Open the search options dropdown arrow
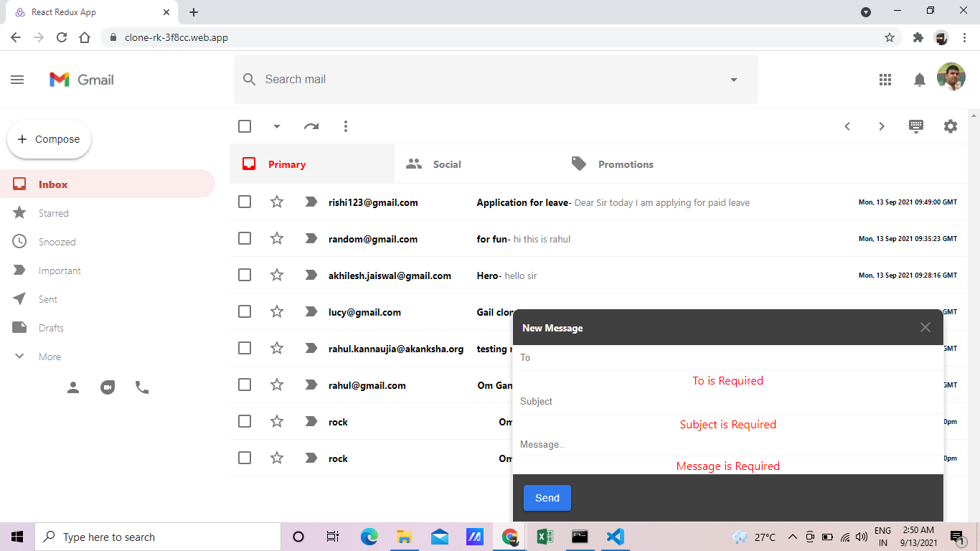Image resolution: width=980 pixels, height=551 pixels. [734, 80]
